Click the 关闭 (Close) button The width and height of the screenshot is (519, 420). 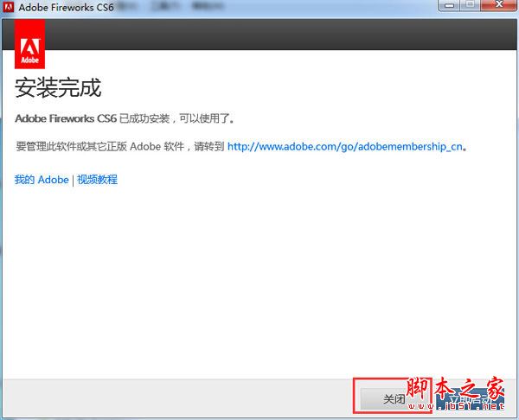[394, 398]
